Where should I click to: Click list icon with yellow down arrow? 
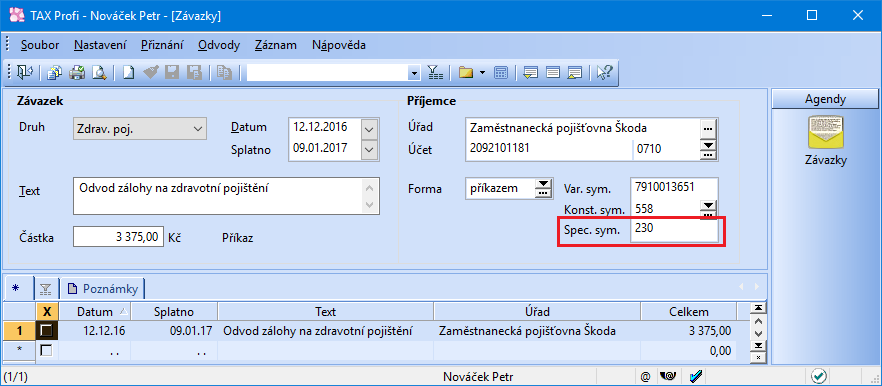pos(531,73)
